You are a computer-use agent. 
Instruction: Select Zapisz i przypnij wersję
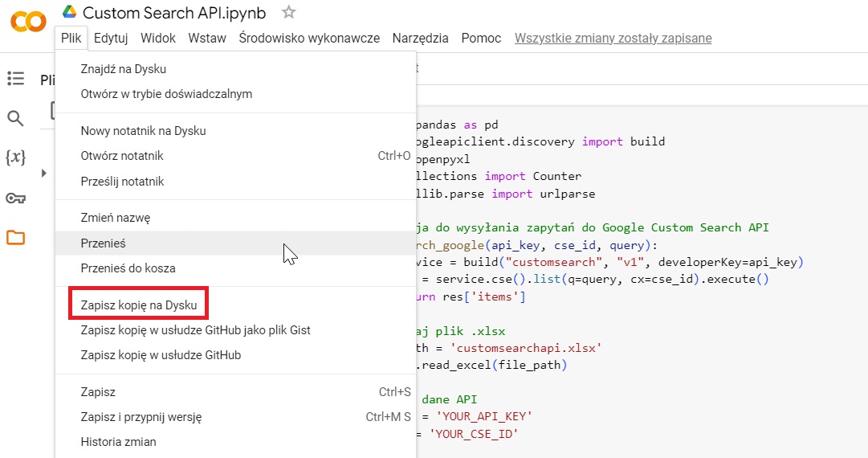coord(236,417)
